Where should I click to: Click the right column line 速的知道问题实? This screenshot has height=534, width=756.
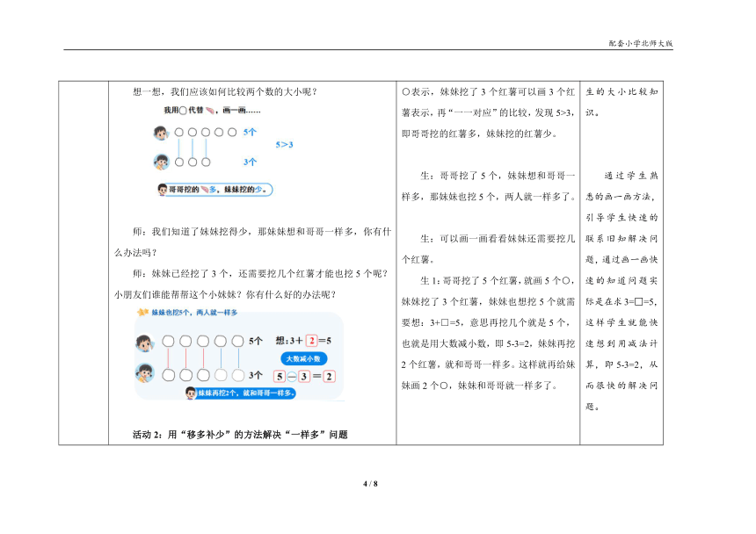pos(622,280)
